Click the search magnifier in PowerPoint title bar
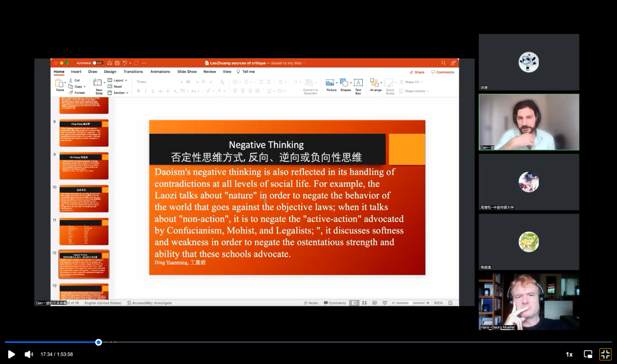 point(443,63)
